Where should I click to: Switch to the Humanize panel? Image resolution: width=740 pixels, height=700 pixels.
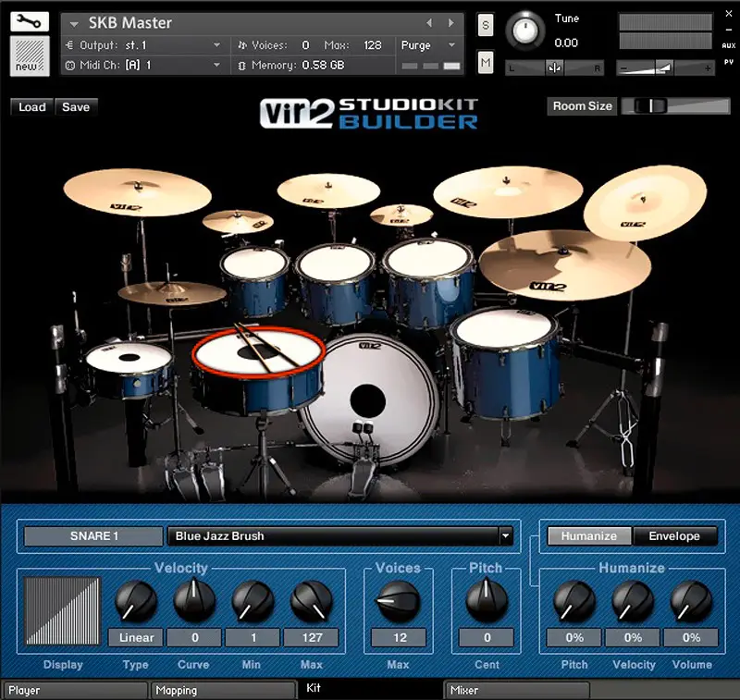[x=588, y=535]
